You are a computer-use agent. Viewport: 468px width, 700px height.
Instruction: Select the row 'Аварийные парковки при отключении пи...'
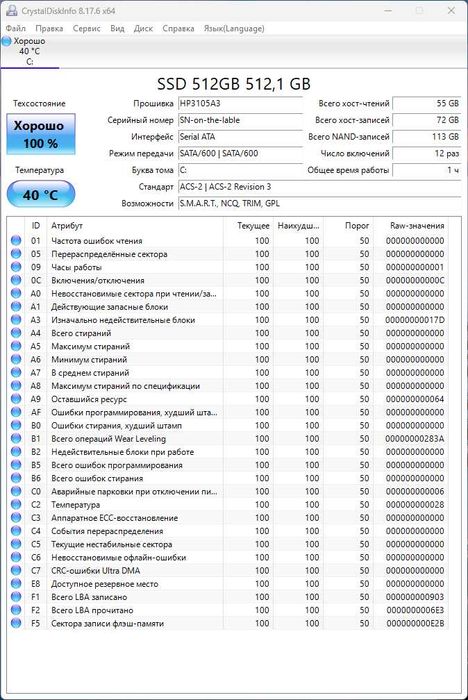pos(228,492)
